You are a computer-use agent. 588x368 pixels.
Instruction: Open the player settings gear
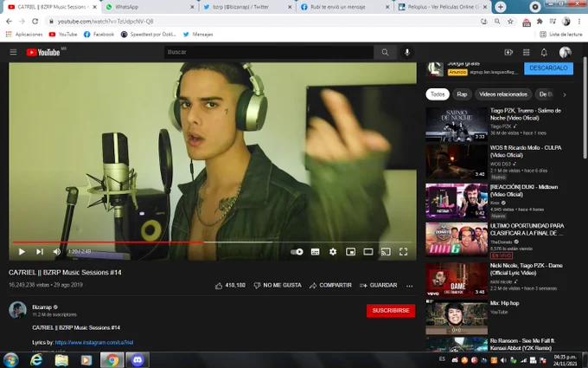tap(333, 252)
